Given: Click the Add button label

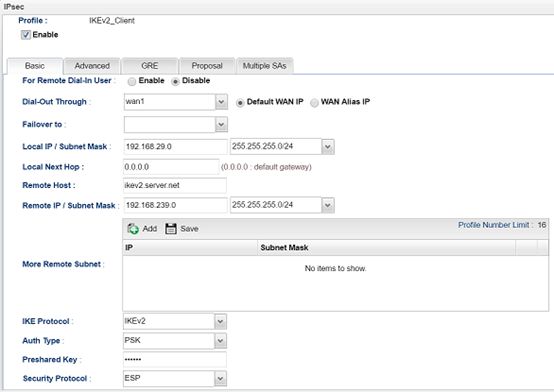Looking at the screenshot, I should click(x=150, y=229).
